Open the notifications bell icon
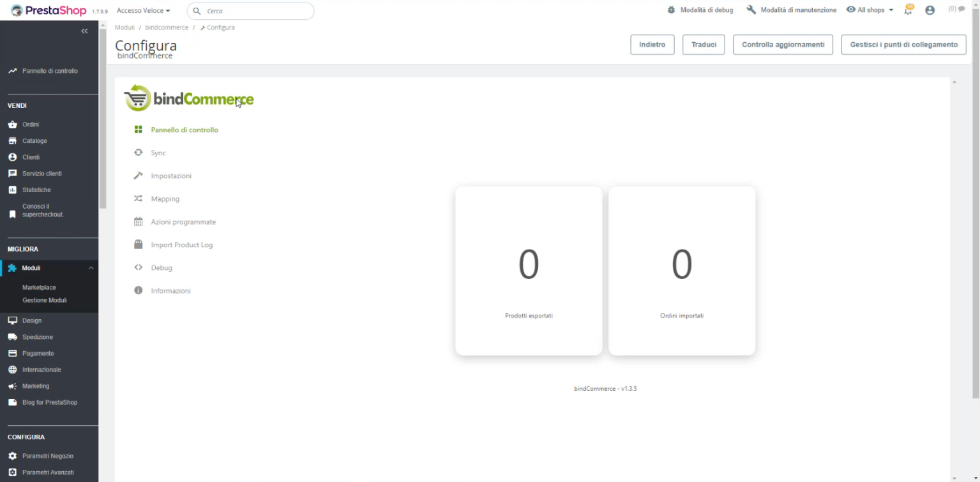 (908, 11)
